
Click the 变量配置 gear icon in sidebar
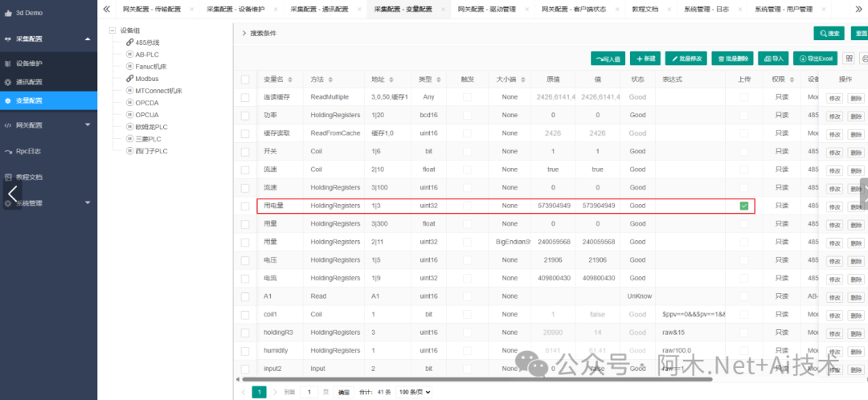(8, 100)
